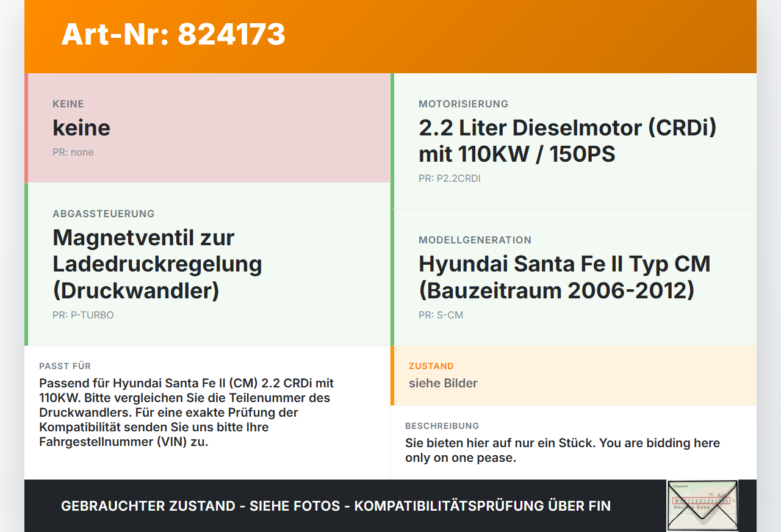Select the Hyundai Santa Fe II Typ CM heading
Image resolution: width=781 pixels, height=532 pixels.
[x=564, y=277]
